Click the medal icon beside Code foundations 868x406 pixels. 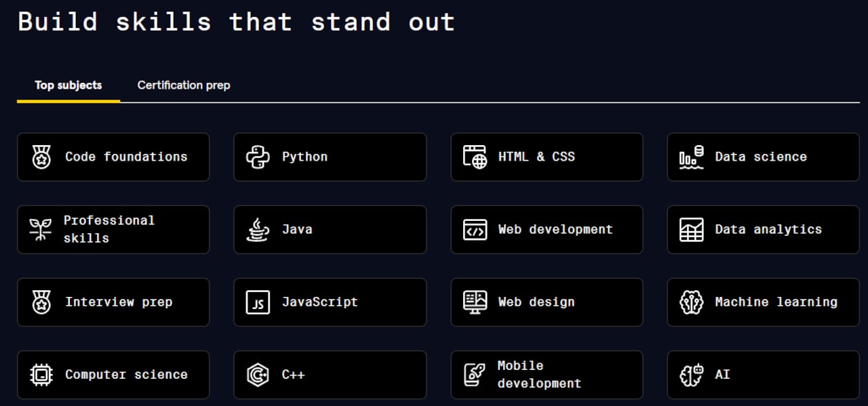tap(41, 157)
